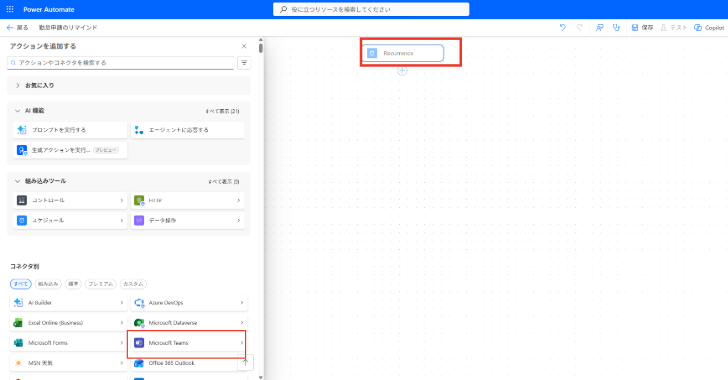Viewport: 728px width, 380px height.
Task: Open the データ操作 tool icon
Action: (x=139, y=220)
